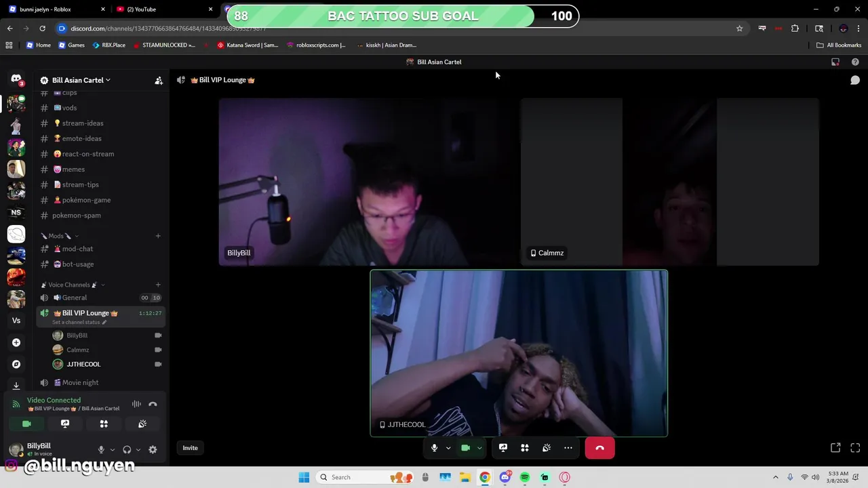Invite people using the server invite icon

(x=159, y=80)
